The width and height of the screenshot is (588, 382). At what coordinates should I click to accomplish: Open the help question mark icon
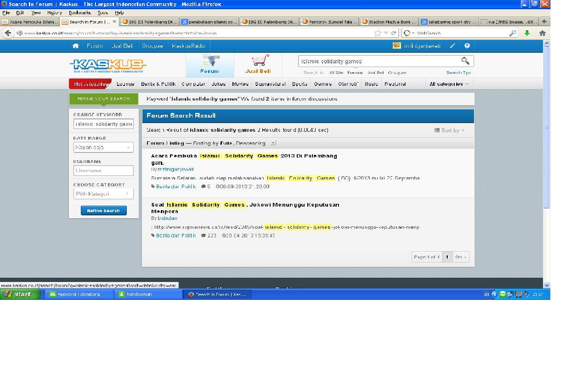point(467,46)
